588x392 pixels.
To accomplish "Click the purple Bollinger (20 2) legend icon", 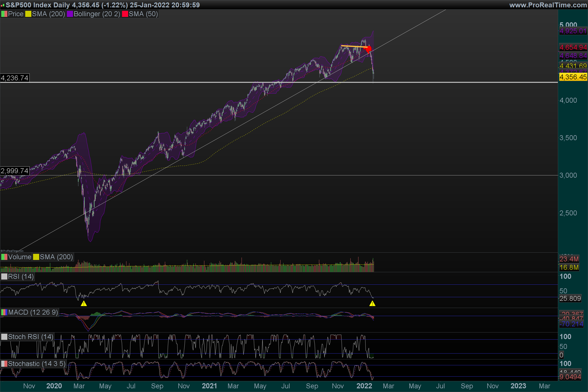I will [x=70, y=14].
